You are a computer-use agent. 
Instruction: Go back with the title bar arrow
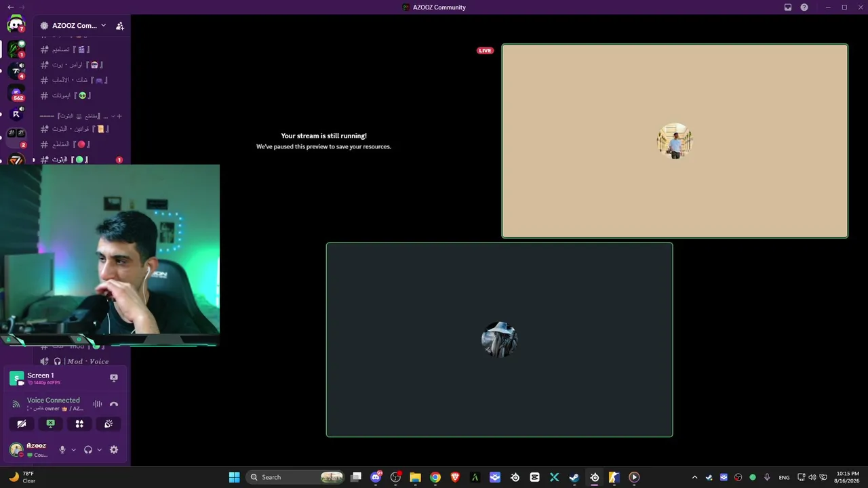10,7
